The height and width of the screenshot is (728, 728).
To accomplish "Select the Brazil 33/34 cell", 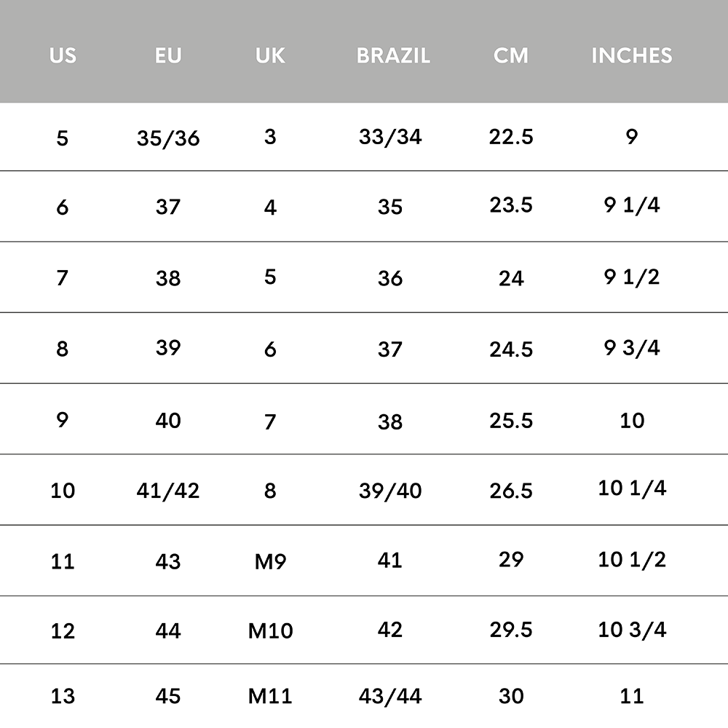I will [390, 137].
